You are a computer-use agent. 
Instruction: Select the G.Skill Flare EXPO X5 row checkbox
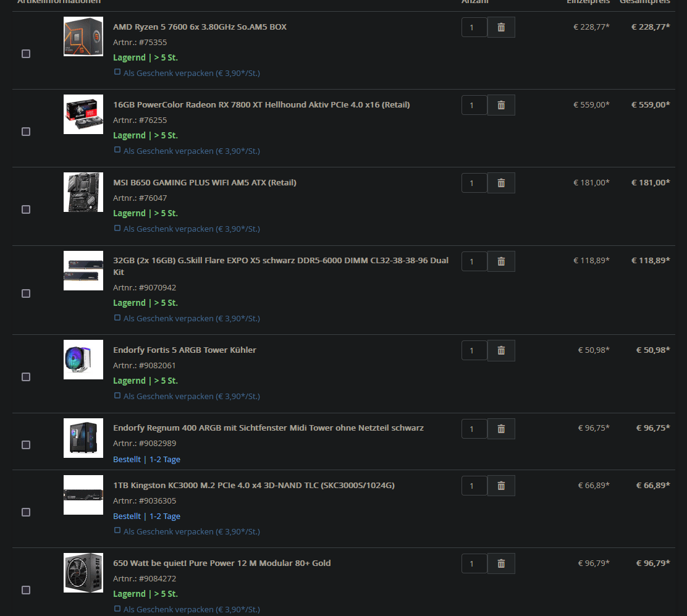[26, 293]
